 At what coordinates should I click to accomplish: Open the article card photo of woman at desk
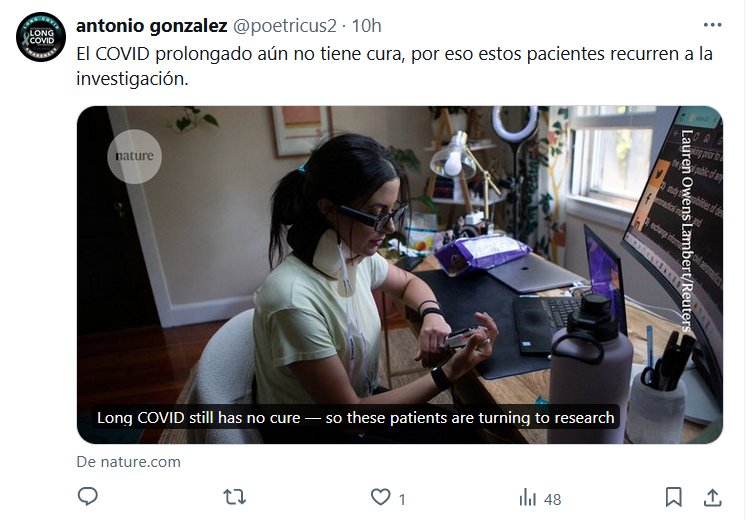(400, 275)
